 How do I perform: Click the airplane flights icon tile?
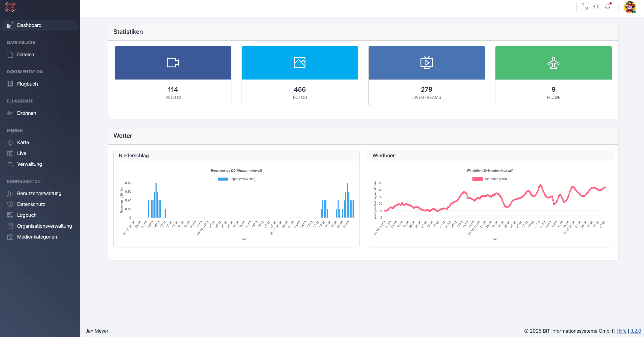coord(553,63)
